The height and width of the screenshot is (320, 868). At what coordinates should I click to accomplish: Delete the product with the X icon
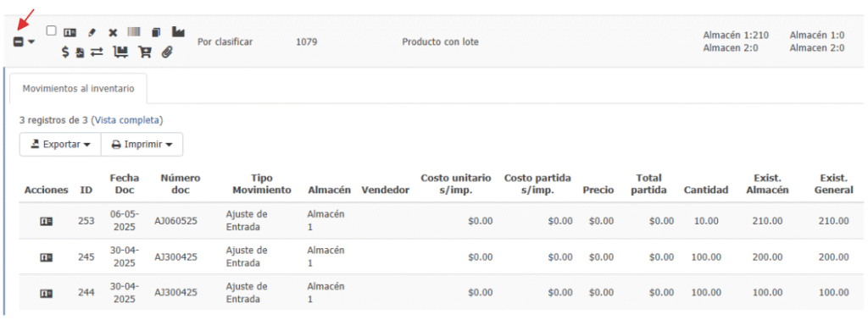pyautogui.click(x=113, y=33)
